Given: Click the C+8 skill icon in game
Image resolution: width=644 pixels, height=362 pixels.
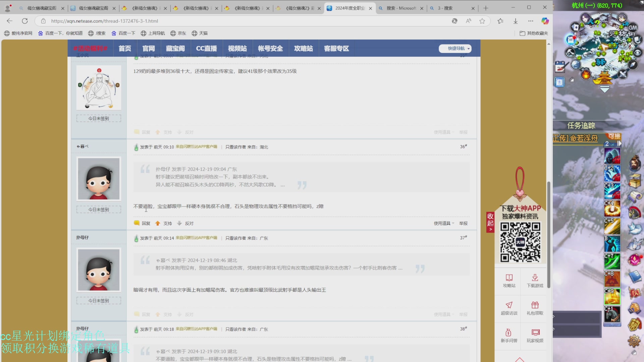Looking at the screenshot, I should pyautogui.click(x=612, y=279).
